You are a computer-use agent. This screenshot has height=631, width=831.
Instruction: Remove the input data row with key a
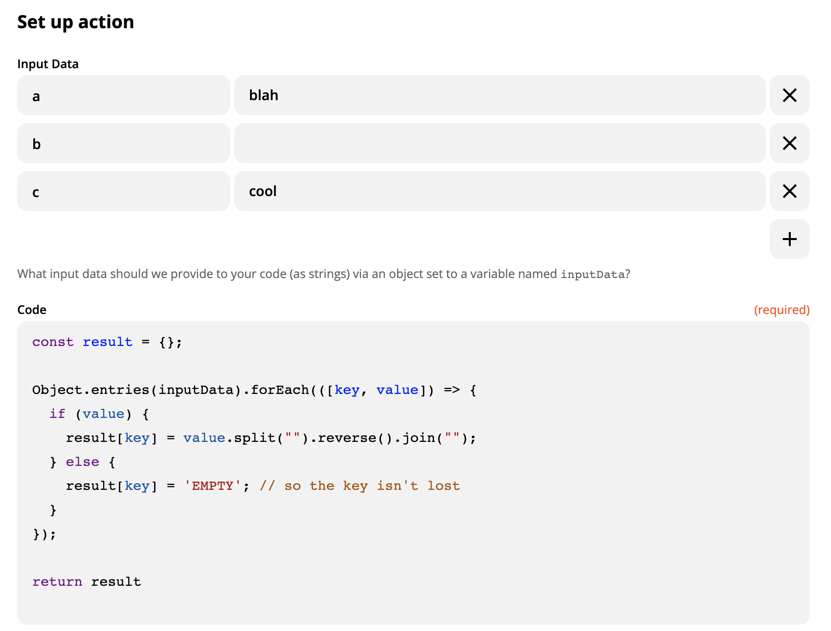pyautogui.click(x=789, y=96)
